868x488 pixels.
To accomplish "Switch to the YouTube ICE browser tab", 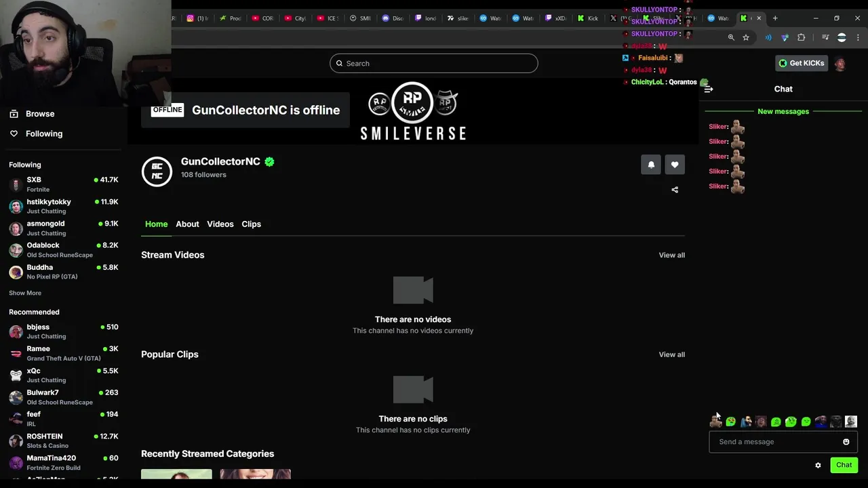I will pos(328,18).
